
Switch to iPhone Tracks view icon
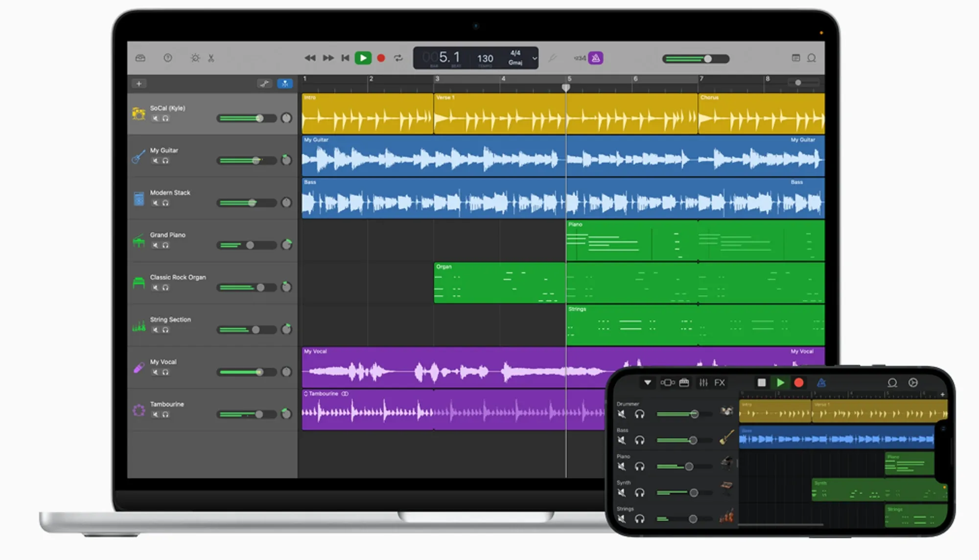[x=668, y=382]
